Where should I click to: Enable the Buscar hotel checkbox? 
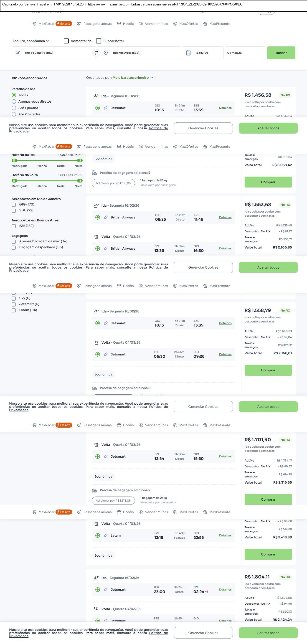tap(99, 41)
